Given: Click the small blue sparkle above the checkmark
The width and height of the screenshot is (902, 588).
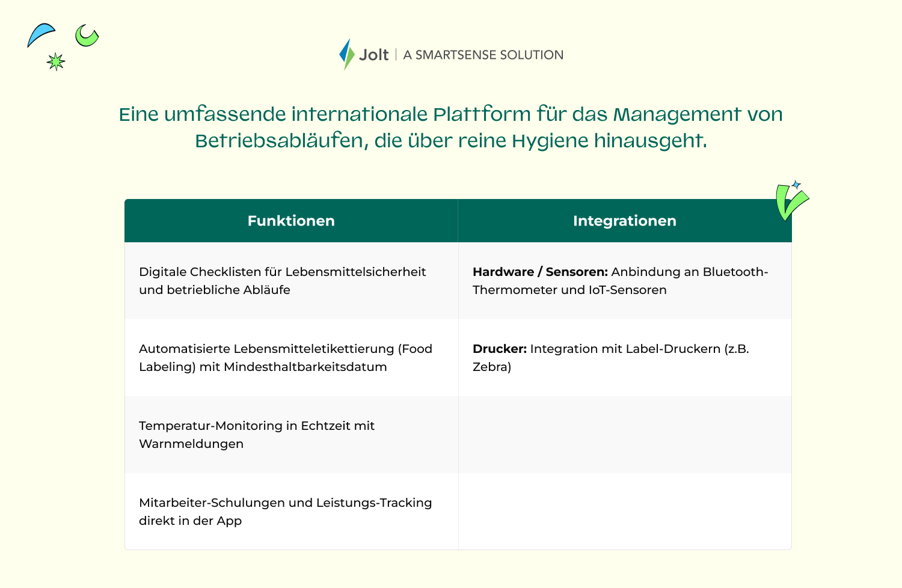Looking at the screenshot, I should [796, 185].
